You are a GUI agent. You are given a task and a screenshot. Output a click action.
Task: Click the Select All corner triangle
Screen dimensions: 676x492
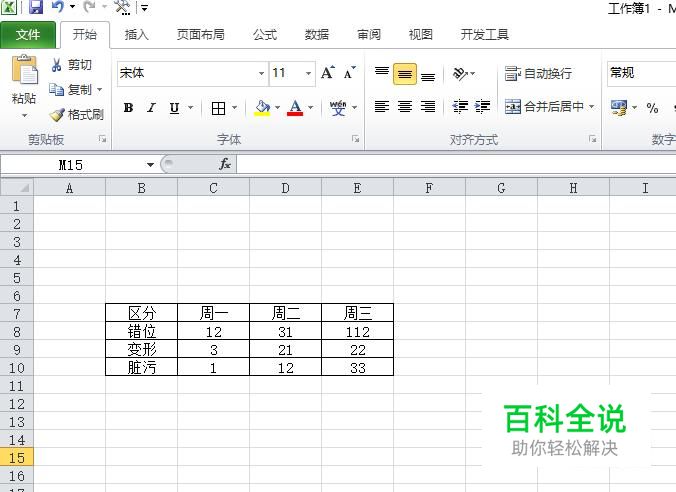(17, 188)
